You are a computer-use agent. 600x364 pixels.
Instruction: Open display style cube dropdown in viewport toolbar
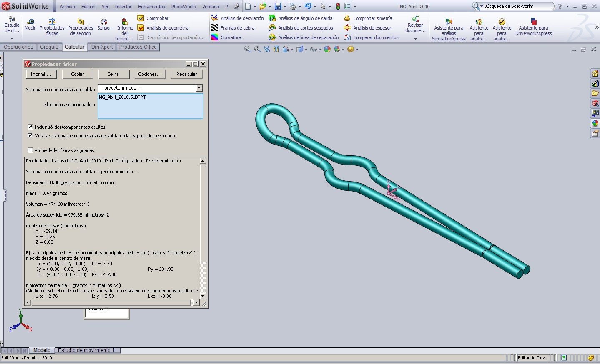(306, 50)
